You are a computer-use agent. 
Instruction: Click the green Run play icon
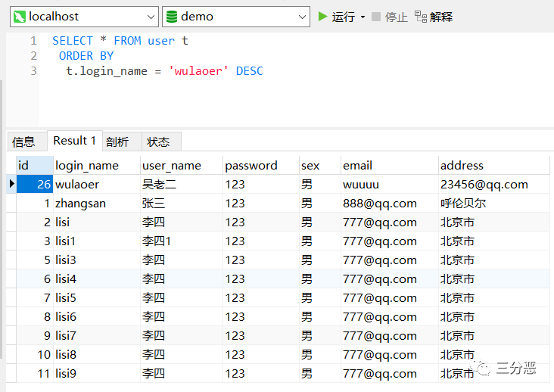322,17
